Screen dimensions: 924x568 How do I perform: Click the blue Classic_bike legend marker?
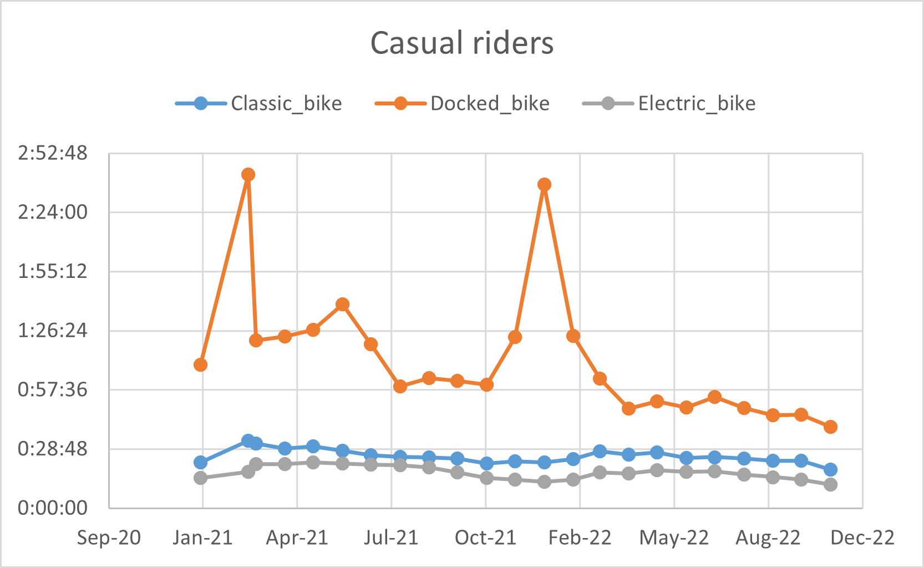(x=201, y=104)
